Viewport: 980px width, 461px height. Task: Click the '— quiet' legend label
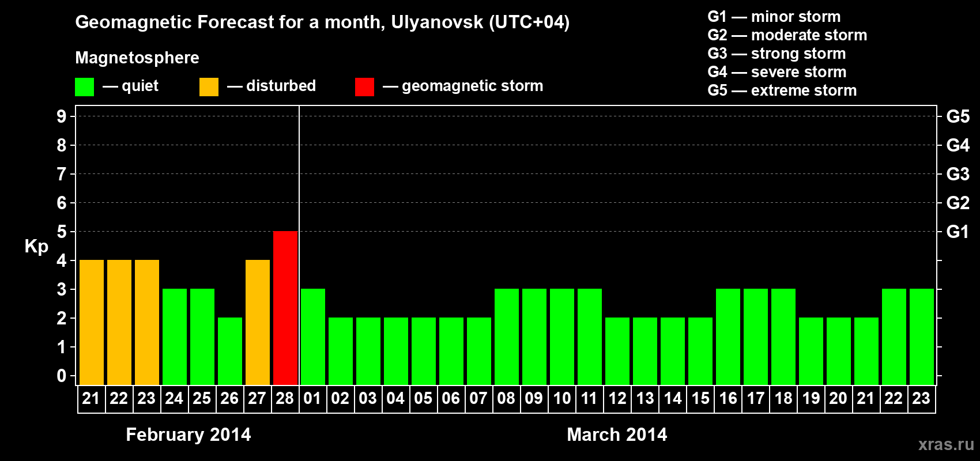pos(130,86)
